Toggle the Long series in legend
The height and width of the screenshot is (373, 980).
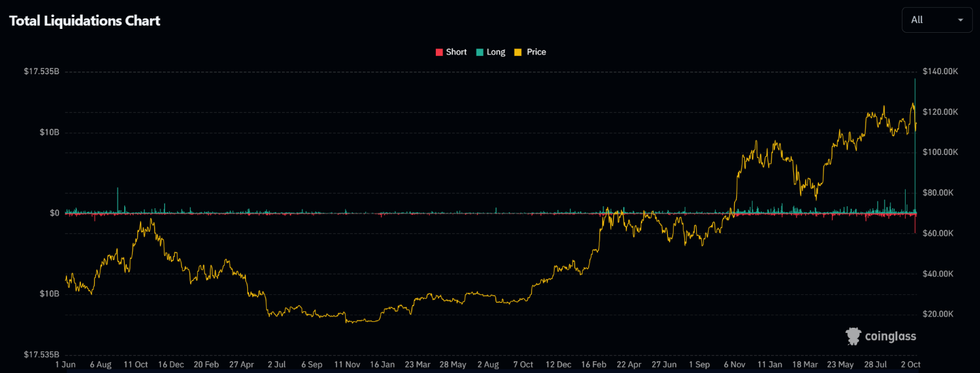(x=491, y=52)
